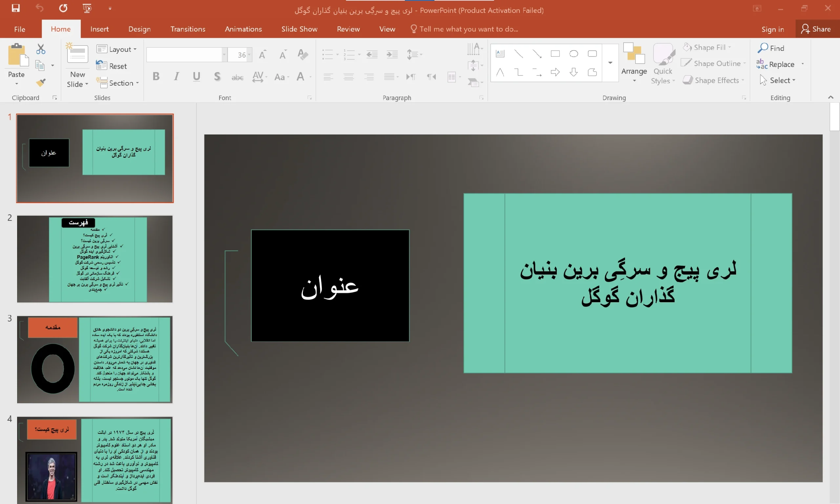The image size is (840, 504).
Task: Click the Repeat icon in the quick access toolbar
Action: (x=63, y=8)
